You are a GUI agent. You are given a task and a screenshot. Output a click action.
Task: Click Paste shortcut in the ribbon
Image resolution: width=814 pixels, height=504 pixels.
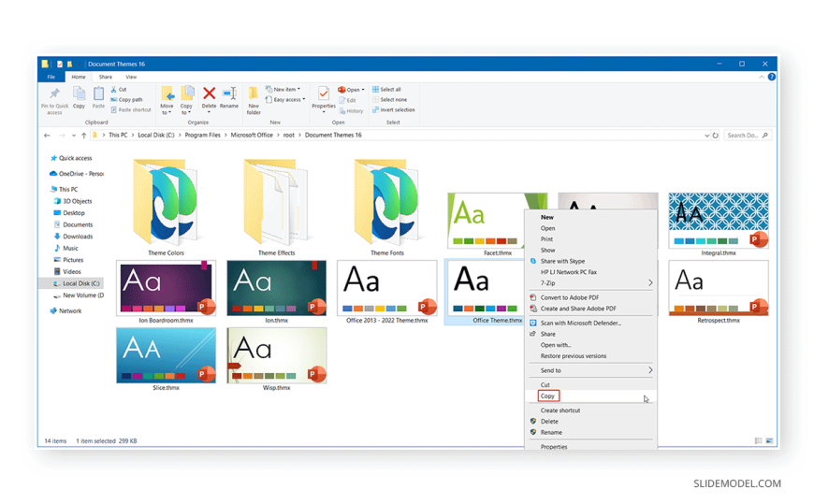click(x=131, y=110)
